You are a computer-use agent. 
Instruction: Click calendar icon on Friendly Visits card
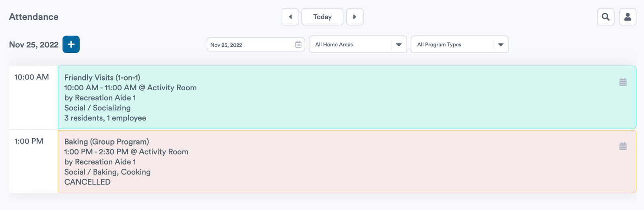coord(623,82)
